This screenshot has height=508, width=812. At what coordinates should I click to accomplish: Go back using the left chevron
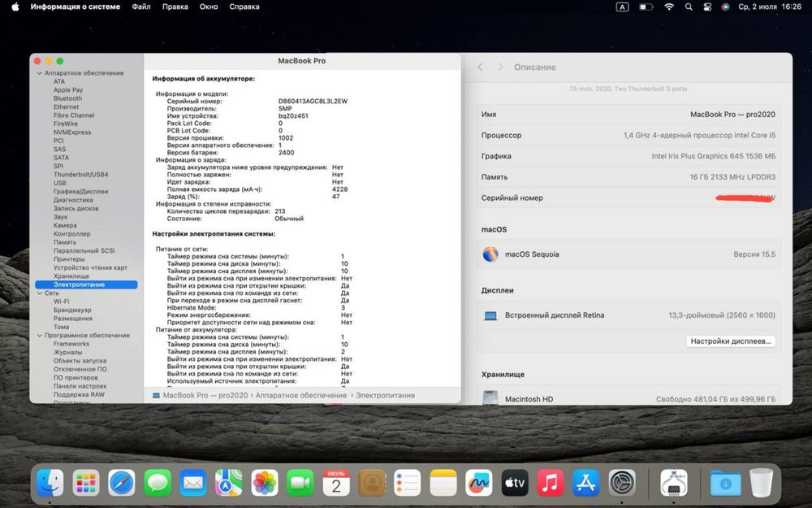(480, 67)
